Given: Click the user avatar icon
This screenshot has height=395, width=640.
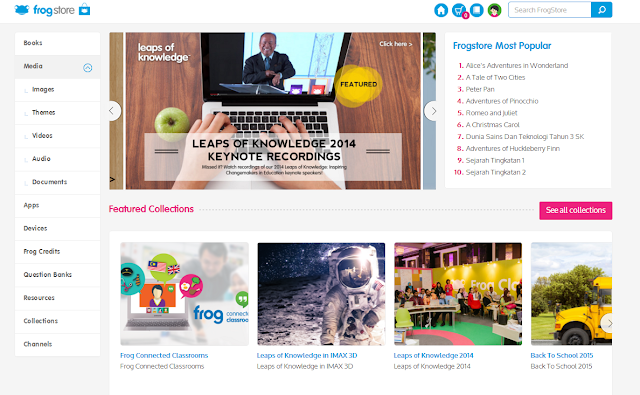Looking at the screenshot, I should point(494,10).
